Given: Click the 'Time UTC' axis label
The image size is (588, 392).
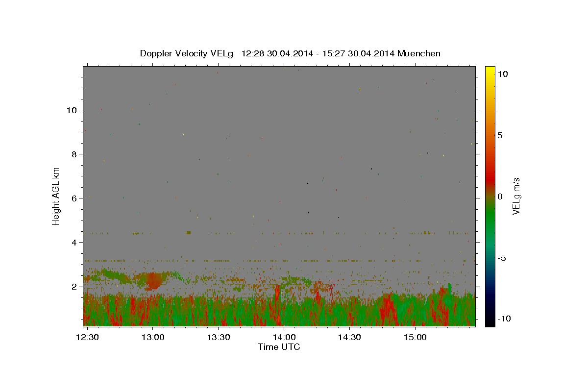Looking at the screenshot, I should pyautogui.click(x=279, y=347).
